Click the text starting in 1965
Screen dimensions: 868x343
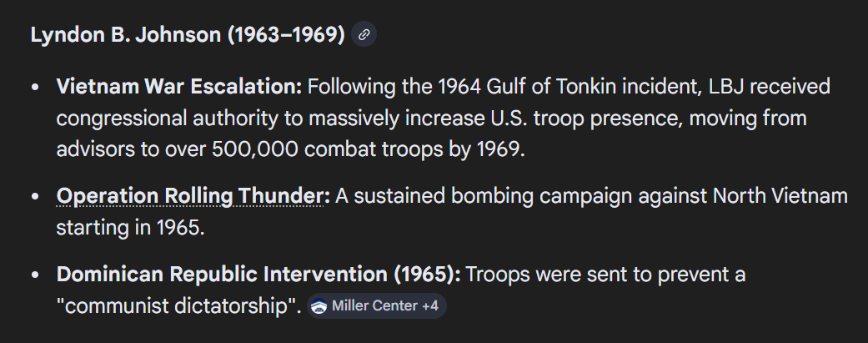129,227
